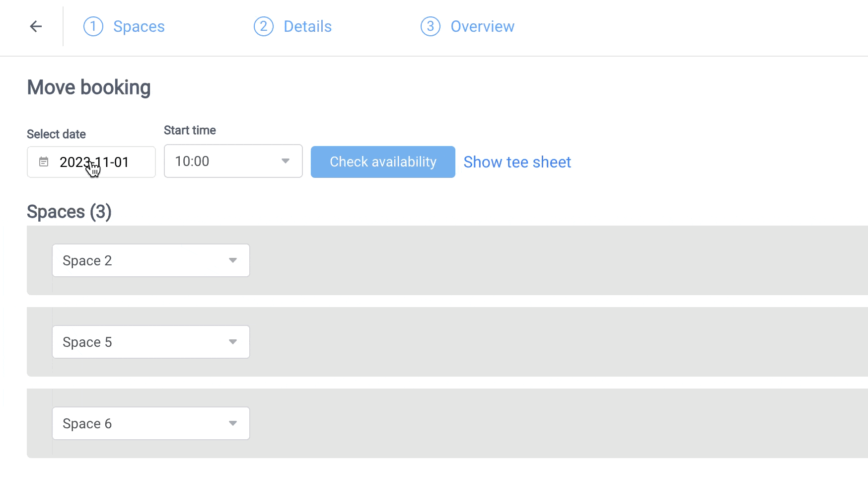This screenshot has height=477, width=868.
Task: Click the step 2 circle icon
Action: click(264, 26)
